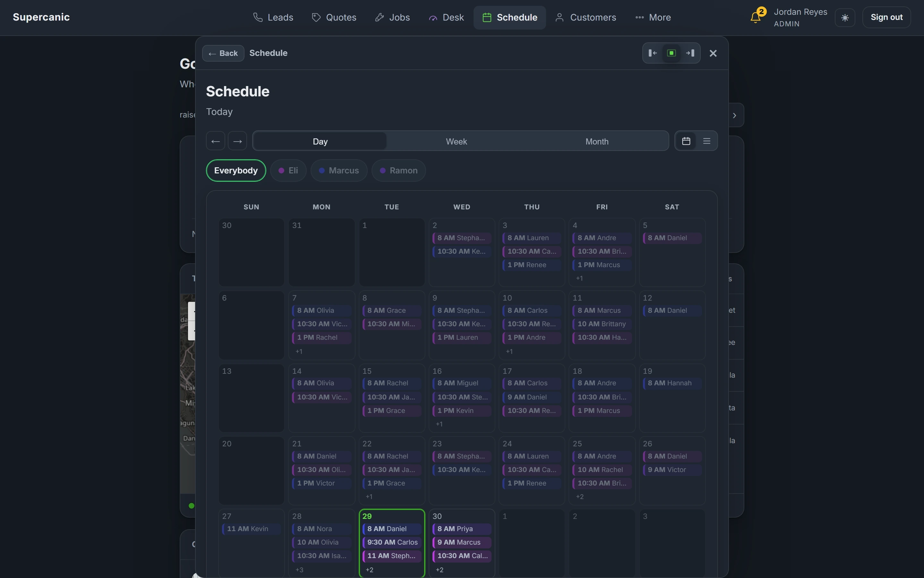Expand +1 more events on the 7th
Viewport: 924px width, 578px height.
299,351
